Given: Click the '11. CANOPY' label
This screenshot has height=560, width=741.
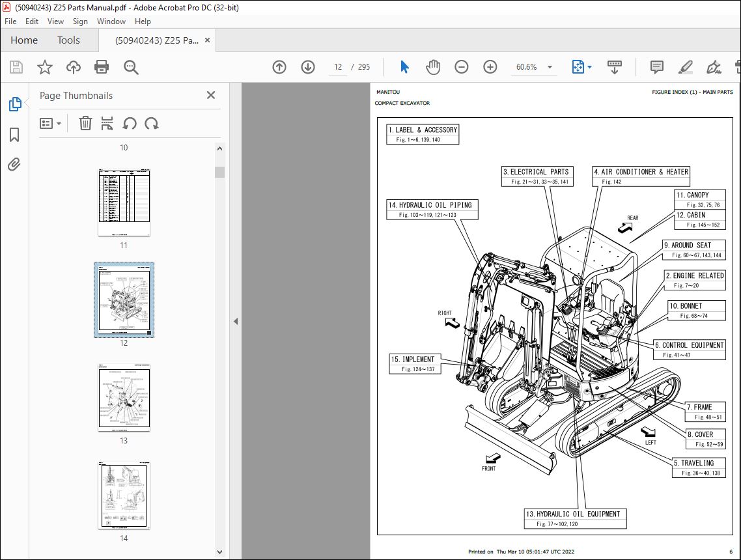Looking at the screenshot, I should click(700, 199).
